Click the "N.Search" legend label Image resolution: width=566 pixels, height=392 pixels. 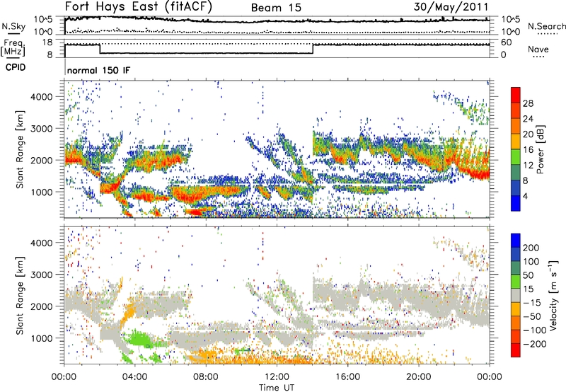[x=546, y=26]
